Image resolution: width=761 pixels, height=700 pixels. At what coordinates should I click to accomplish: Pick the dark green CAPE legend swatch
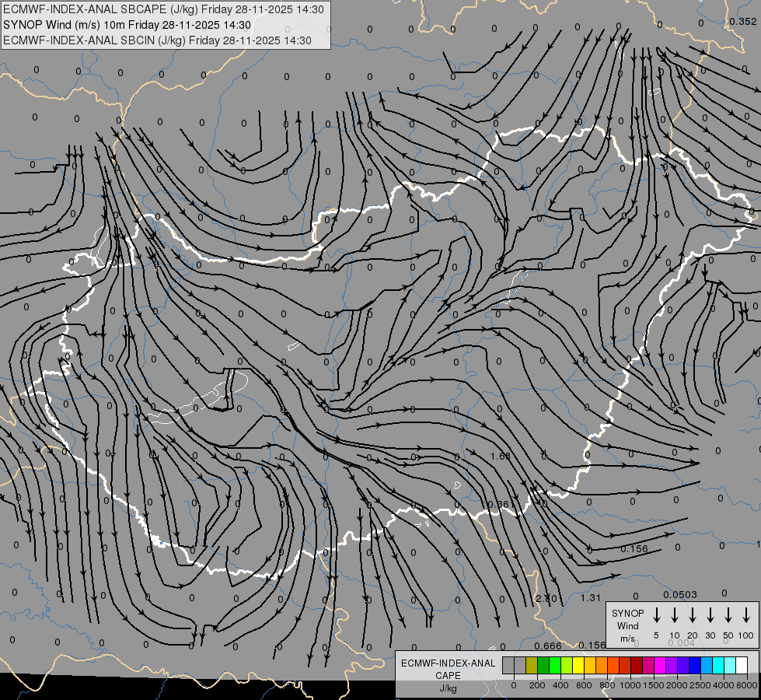click(x=543, y=665)
